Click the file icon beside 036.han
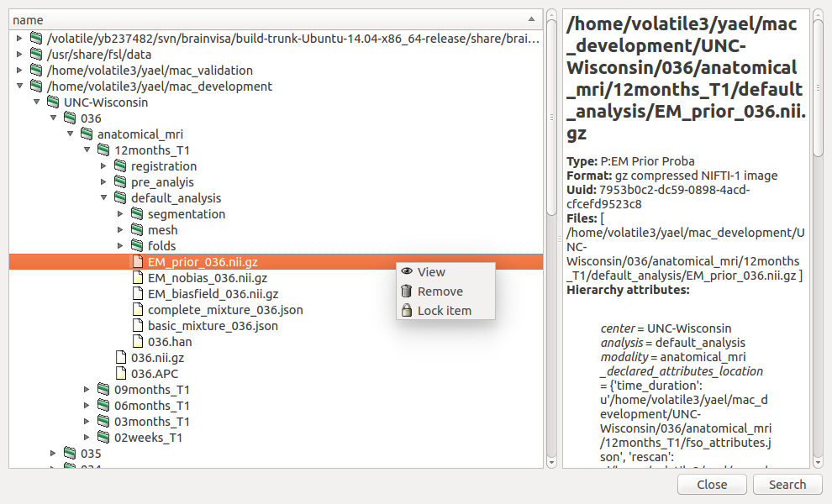The height and width of the screenshot is (504, 832). [x=137, y=342]
